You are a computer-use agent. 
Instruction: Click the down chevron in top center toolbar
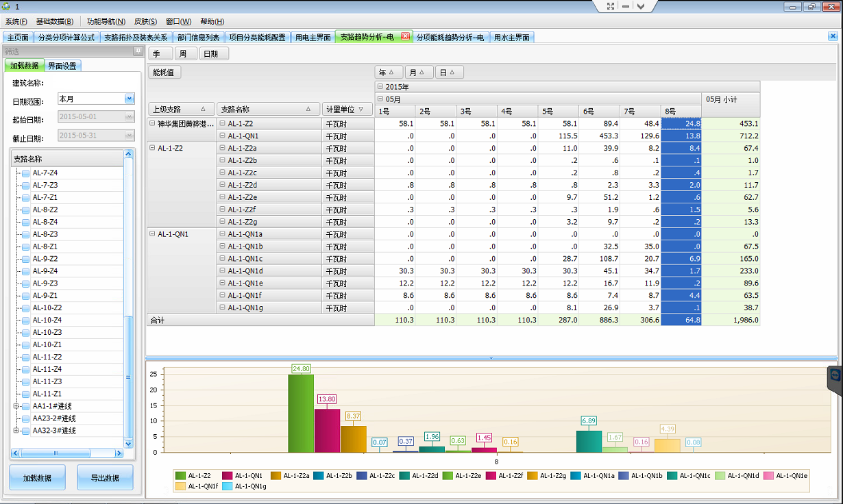640,6
